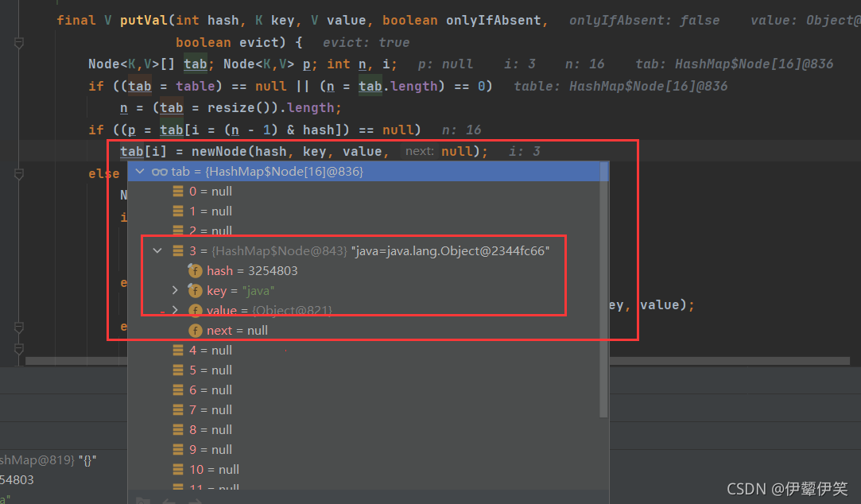Image resolution: width=861 pixels, height=504 pixels.
Task: Click the "java=java.lang.Object@2344fc66" value text
Action: click(x=451, y=251)
